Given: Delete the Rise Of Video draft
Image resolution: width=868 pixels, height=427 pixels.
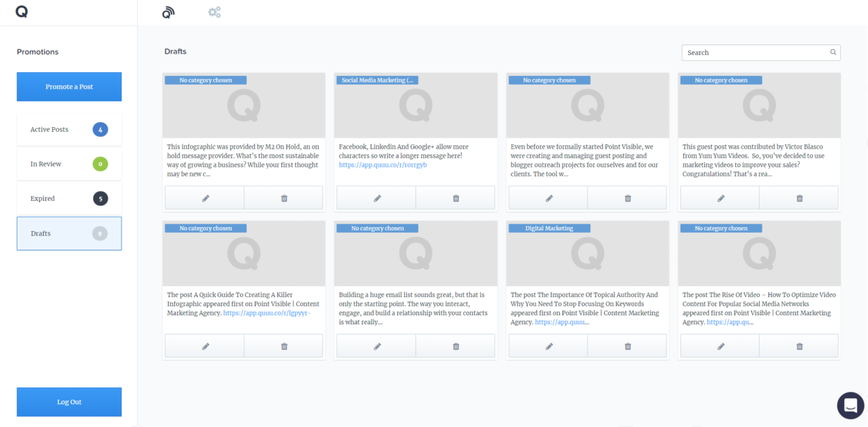Looking at the screenshot, I should pyautogui.click(x=799, y=346).
